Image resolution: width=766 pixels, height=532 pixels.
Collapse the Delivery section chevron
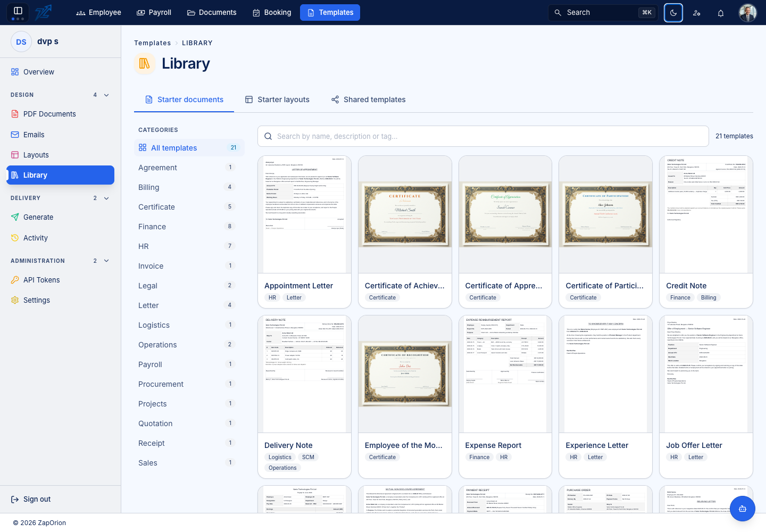106,198
